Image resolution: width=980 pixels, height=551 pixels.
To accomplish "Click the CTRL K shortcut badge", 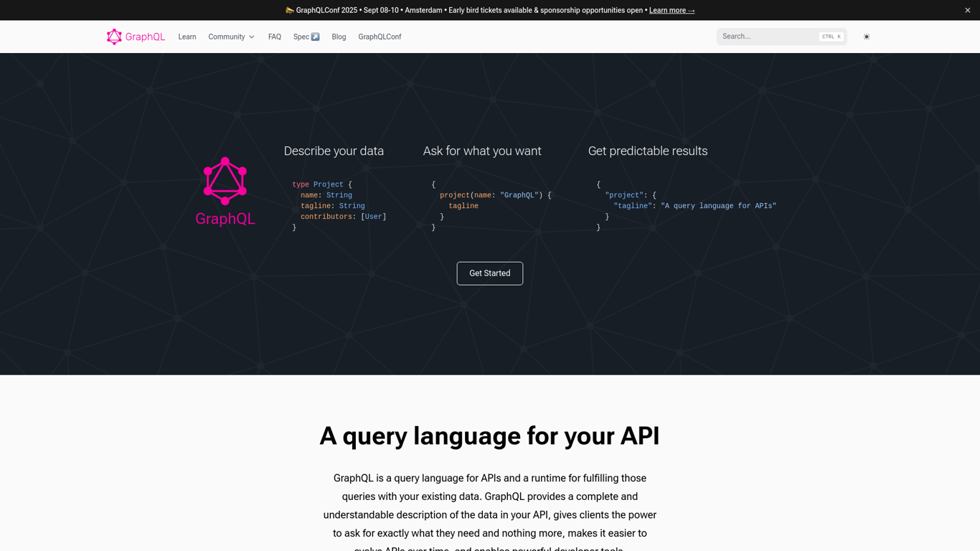I will (831, 37).
